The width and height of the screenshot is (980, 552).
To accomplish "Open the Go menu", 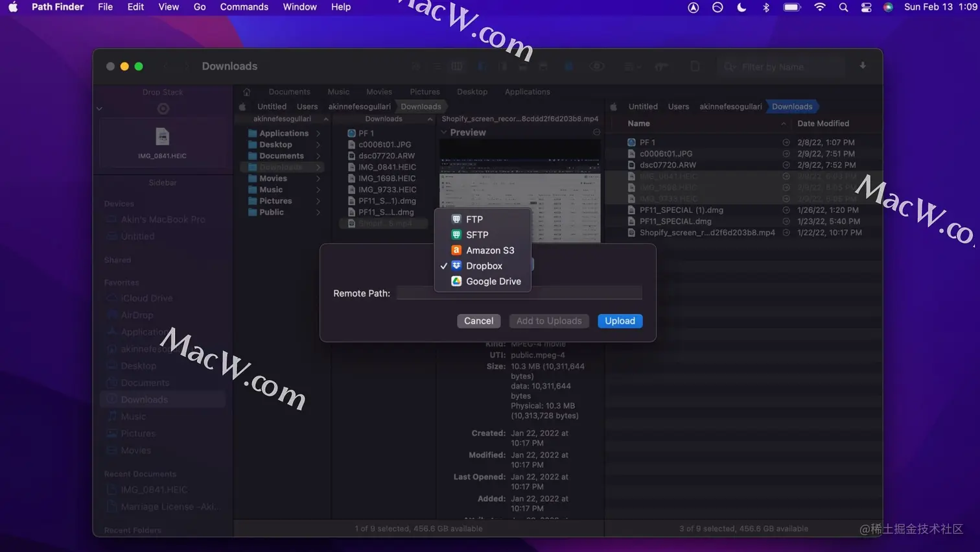I will point(200,7).
